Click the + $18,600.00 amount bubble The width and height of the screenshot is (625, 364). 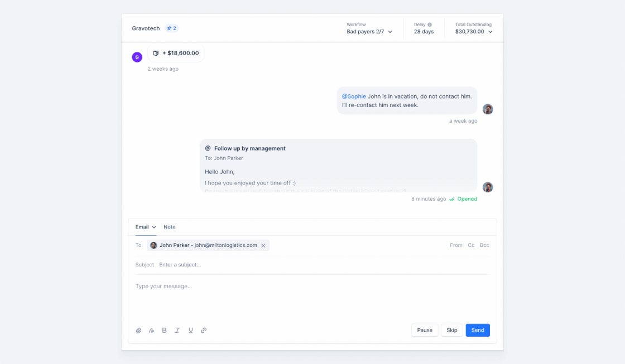[x=176, y=53]
